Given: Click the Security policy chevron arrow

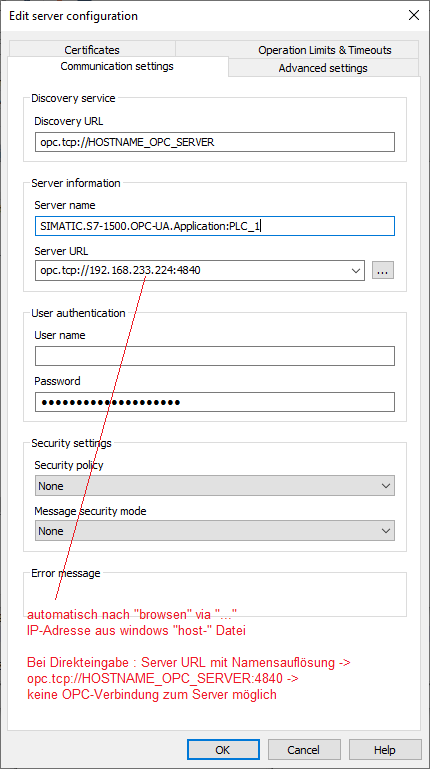Looking at the screenshot, I should pyautogui.click(x=386, y=486).
